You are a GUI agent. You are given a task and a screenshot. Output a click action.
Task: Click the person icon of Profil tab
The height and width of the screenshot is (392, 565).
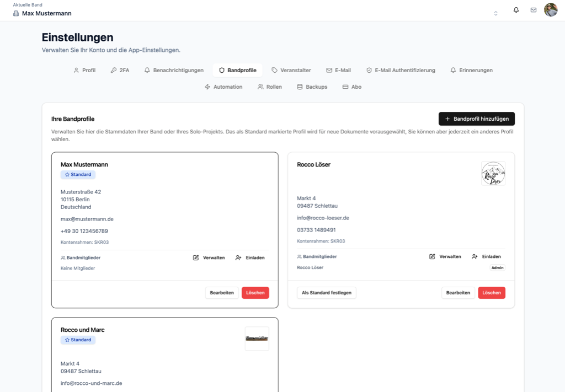pyautogui.click(x=76, y=70)
